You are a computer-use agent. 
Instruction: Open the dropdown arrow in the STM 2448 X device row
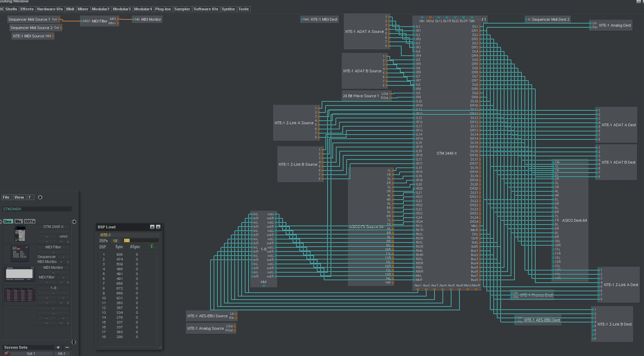(x=68, y=242)
